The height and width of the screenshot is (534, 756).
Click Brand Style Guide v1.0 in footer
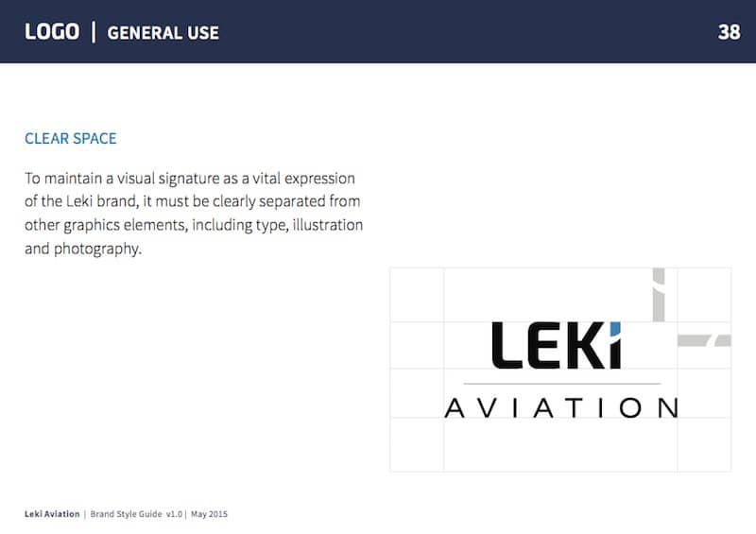pyautogui.click(x=136, y=514)
